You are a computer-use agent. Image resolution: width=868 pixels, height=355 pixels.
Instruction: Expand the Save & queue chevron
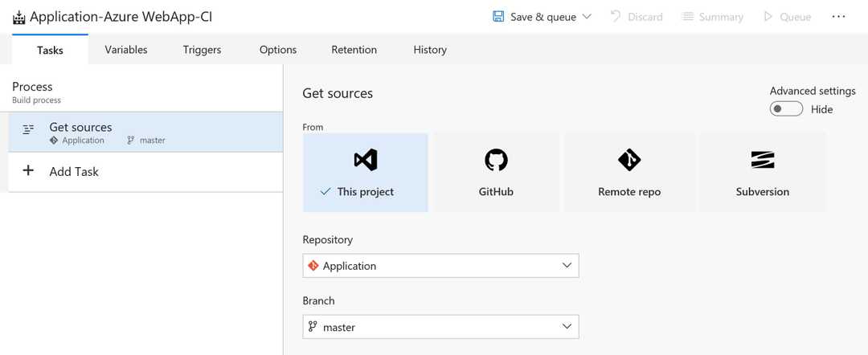click(587, 17)
